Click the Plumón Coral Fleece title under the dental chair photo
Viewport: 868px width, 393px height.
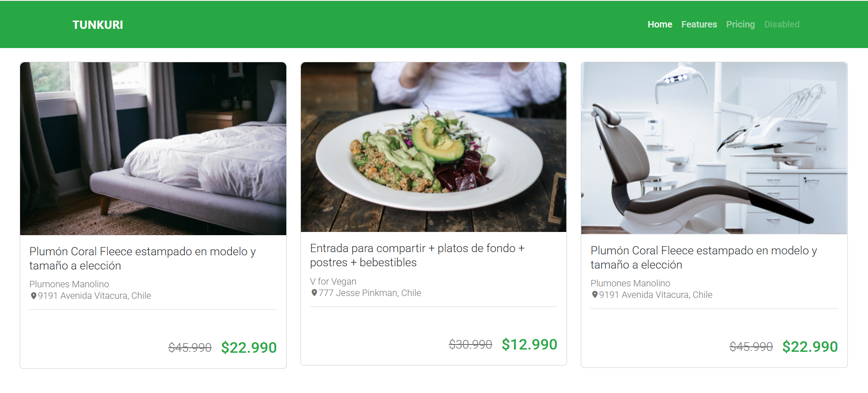pos(703,258)
